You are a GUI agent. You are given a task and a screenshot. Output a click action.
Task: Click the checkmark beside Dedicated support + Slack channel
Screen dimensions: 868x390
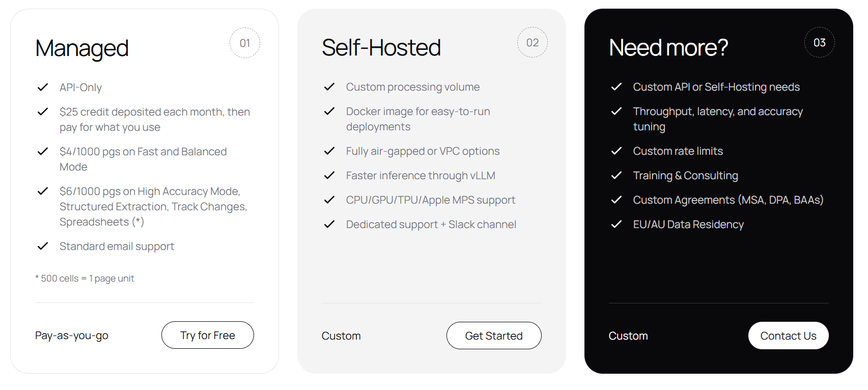pyautogui.click(x=329, y=224)
